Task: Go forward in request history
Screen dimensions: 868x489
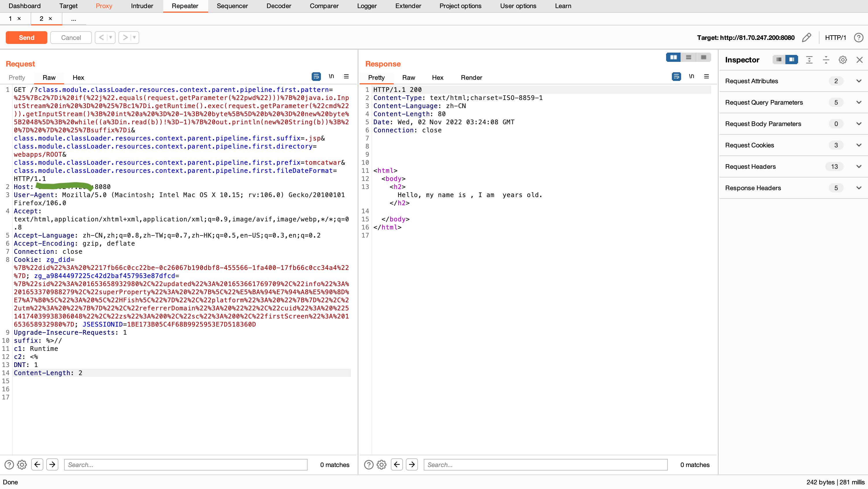Action: tap(125, 38)
